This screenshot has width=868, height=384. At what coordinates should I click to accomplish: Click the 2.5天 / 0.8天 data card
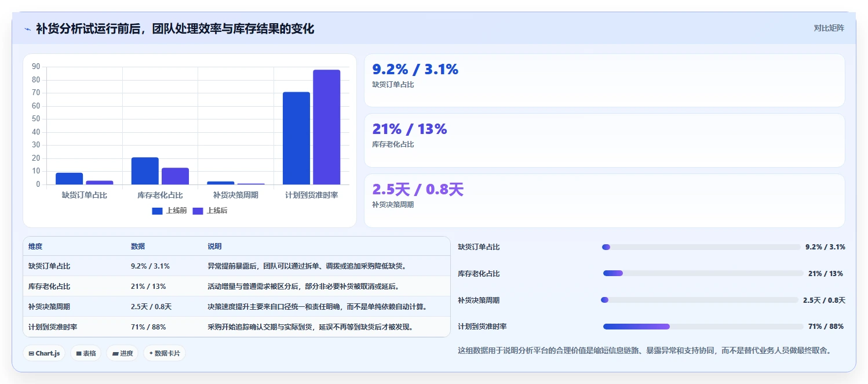click(604, 201)
